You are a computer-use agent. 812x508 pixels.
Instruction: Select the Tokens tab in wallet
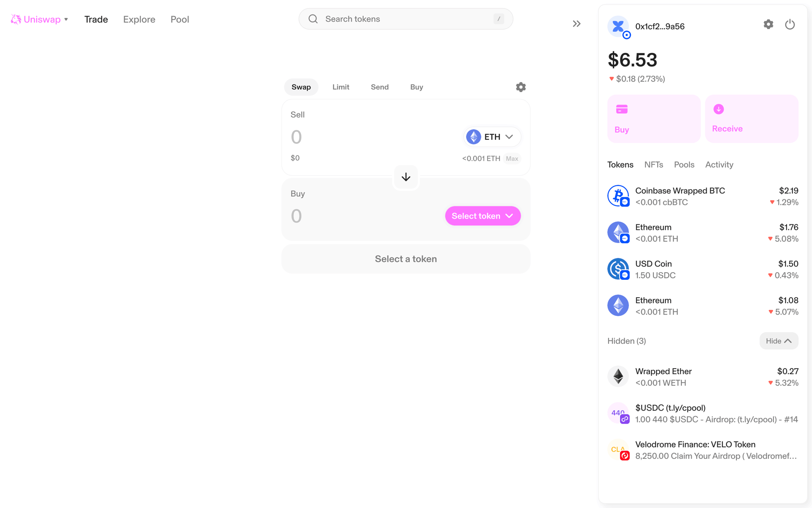click(620, 165)
